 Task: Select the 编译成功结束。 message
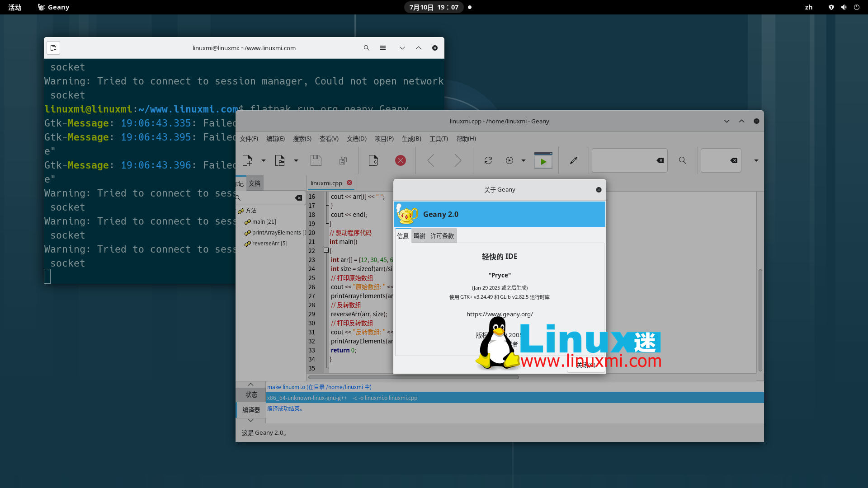coord(514,408)
